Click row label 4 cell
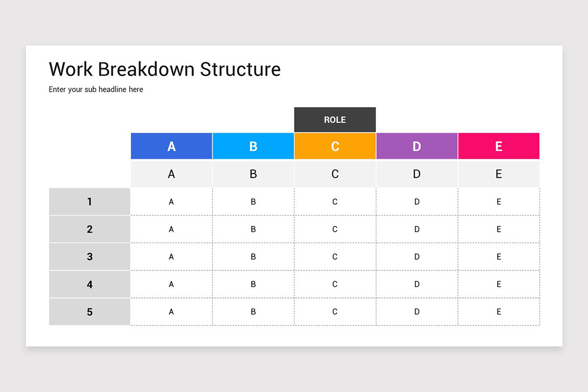This screenshot has height=392, width=588. pyautogui.click(x=90, y=284)
